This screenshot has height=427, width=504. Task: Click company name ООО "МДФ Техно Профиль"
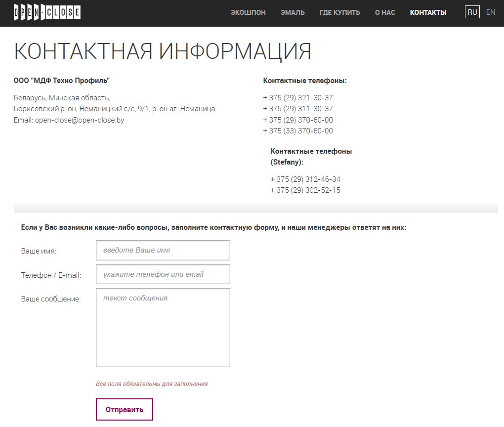pos(62,81)
